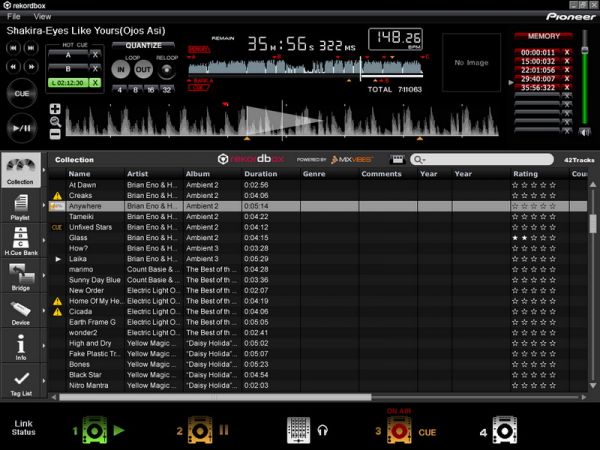Zoom out waveform with minus icon

[x=55, y=134]
